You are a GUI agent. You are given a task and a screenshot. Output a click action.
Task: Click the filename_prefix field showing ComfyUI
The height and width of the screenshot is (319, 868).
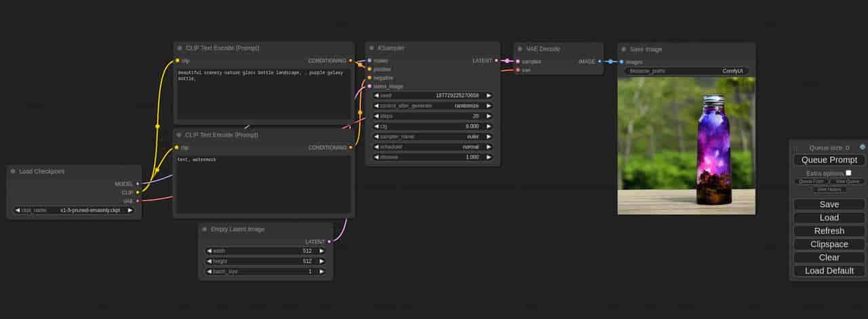[x=687, y=71]
